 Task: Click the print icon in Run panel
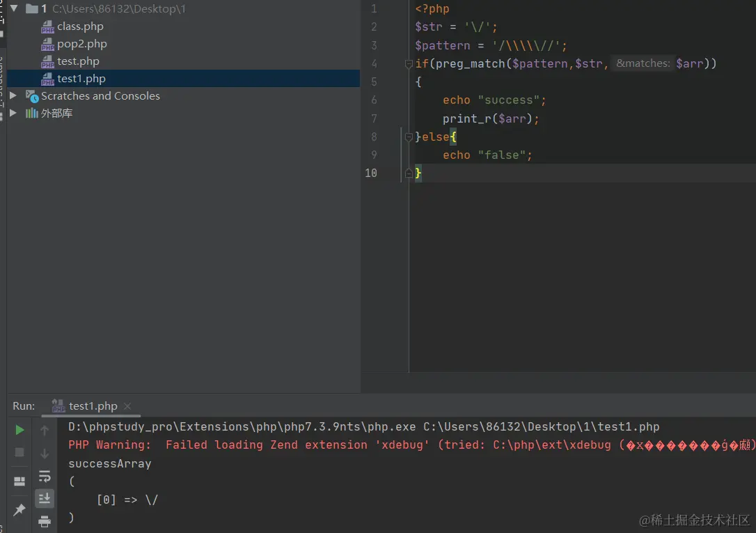click(x=45, y=521)
